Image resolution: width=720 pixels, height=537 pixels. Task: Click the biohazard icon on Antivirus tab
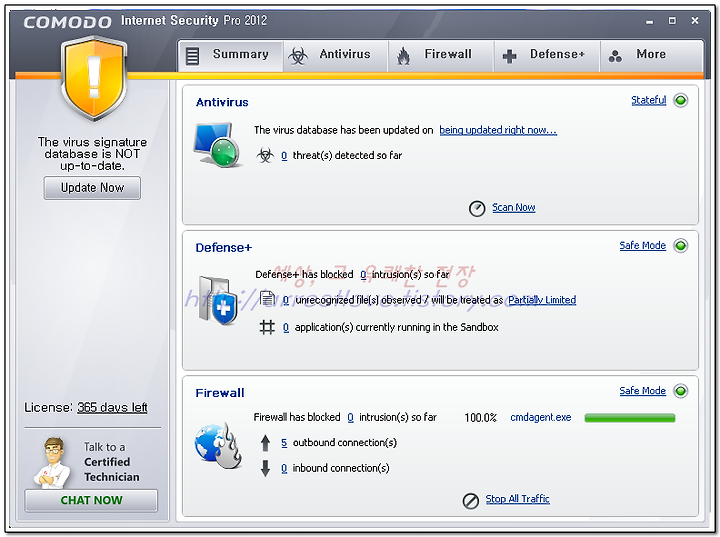tap(298, 56)
